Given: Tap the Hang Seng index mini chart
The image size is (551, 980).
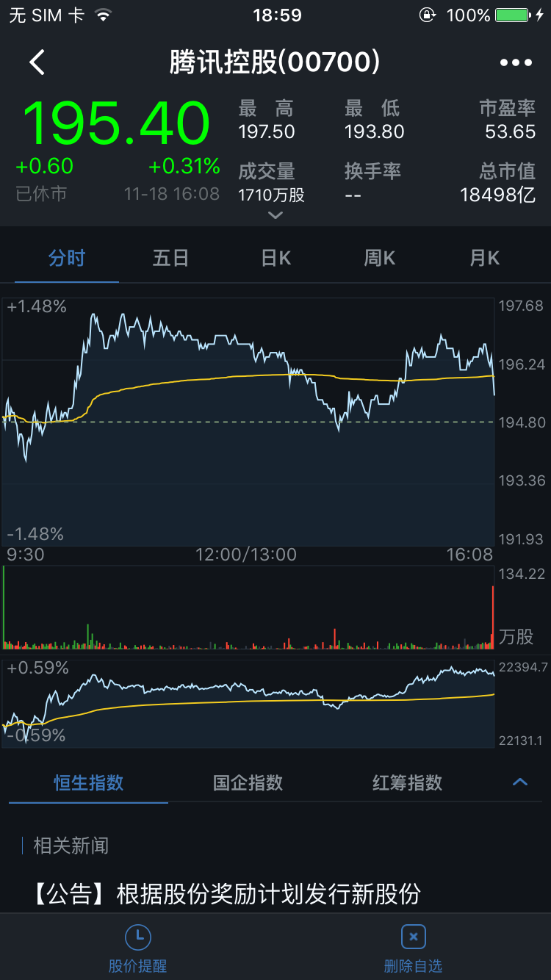Looking at the screenshot, I should click(248, 703).
